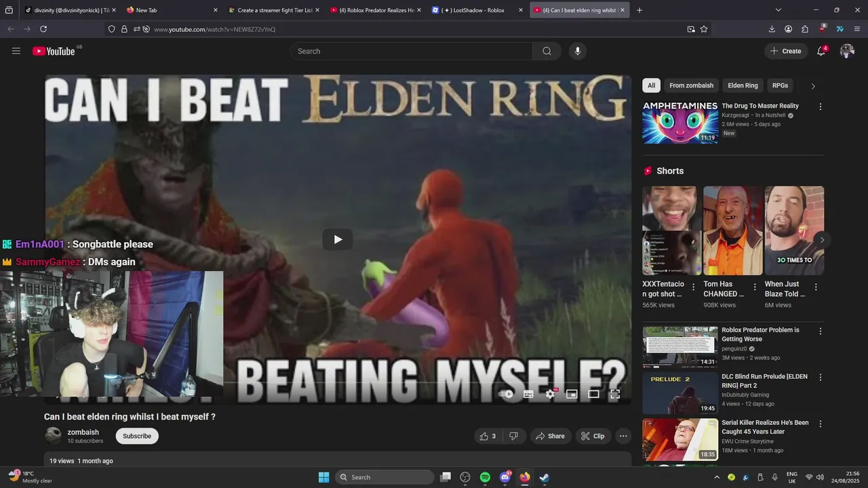Show hidden system tray icons

pos(717,477)
